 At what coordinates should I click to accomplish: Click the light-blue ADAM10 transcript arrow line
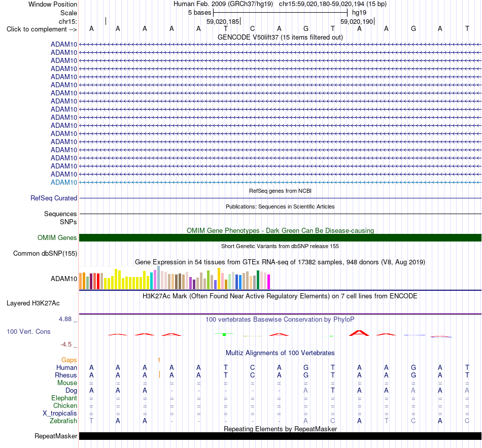[x=280, y=182]
